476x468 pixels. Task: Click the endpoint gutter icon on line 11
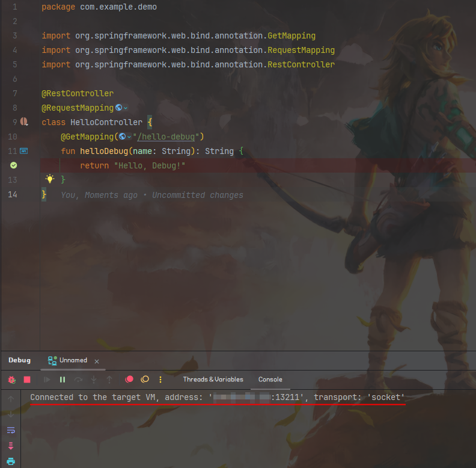pos(23,151)
